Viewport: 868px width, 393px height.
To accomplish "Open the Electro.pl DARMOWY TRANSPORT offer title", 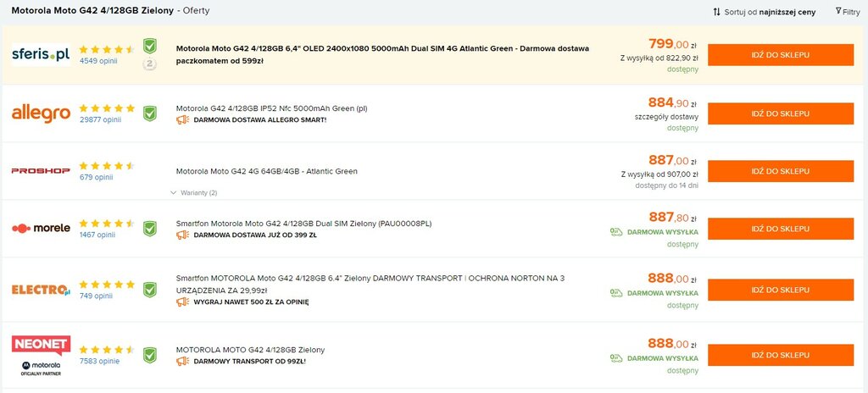I will (370, 284).
